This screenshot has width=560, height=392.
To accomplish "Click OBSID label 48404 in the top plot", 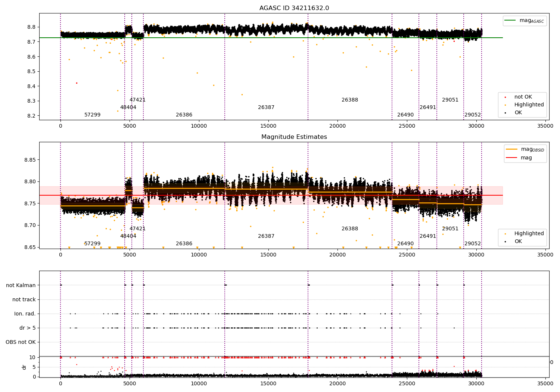I will 128,108.
